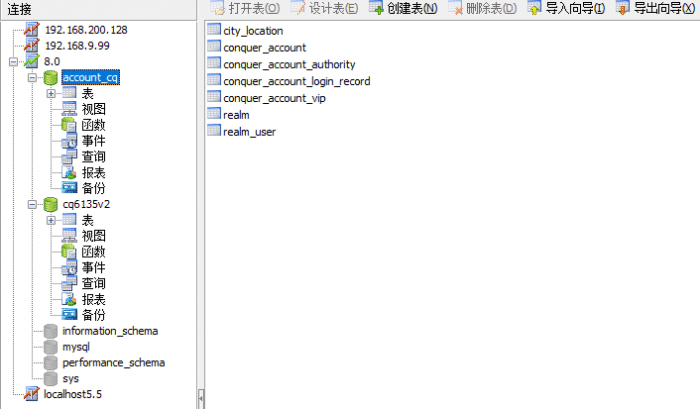Select the 视图 (views) icon under account_cq

[x=69, y=109]
